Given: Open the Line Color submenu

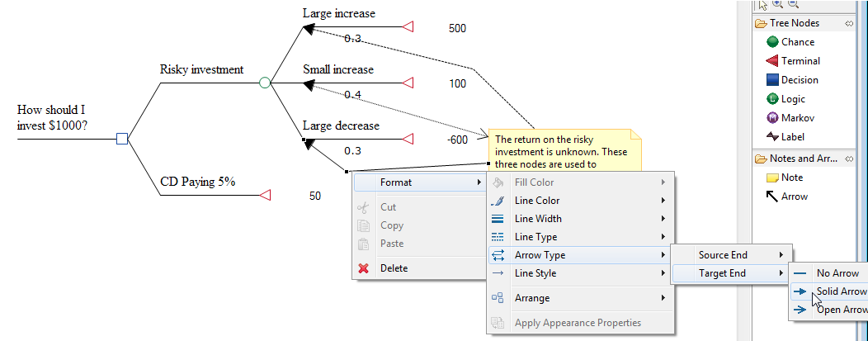Looking at the screenshot, I should (536, 201).
